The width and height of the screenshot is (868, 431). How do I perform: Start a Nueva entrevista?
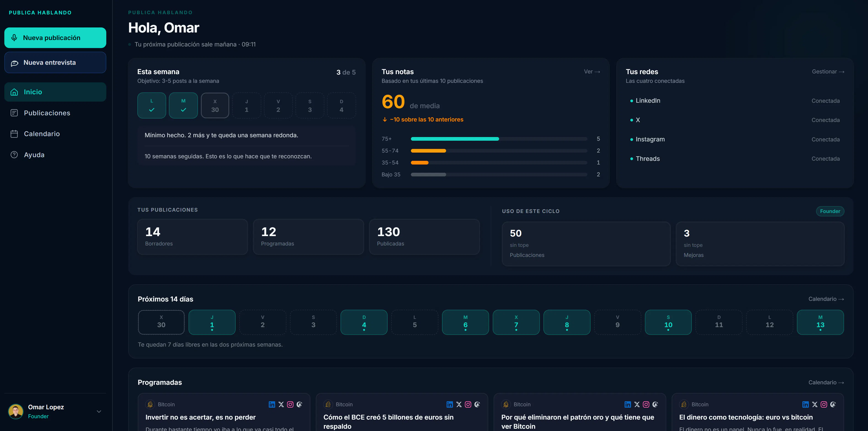click(x=55, y=62)
